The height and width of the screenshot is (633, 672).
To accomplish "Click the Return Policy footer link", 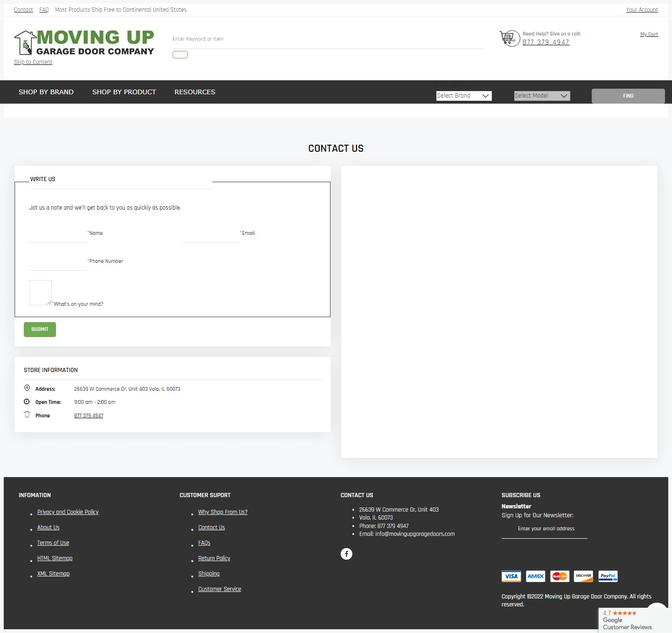I will [214, 558].
